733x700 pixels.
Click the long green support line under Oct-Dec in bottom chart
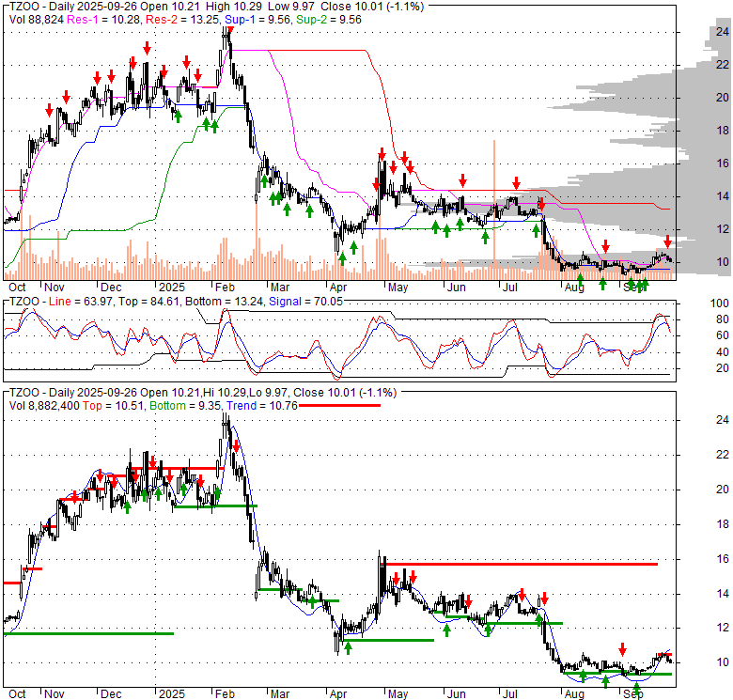coord(88,633)
